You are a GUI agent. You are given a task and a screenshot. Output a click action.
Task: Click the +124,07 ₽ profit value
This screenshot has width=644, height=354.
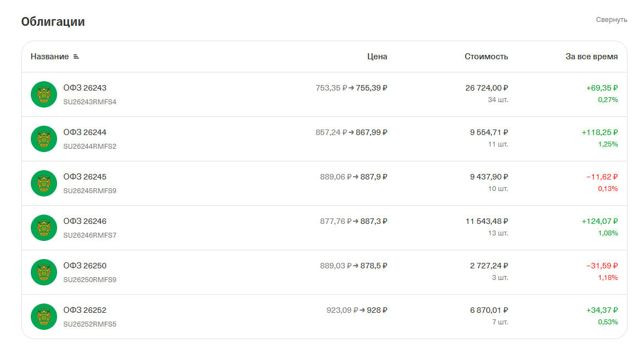coord(600,221)
